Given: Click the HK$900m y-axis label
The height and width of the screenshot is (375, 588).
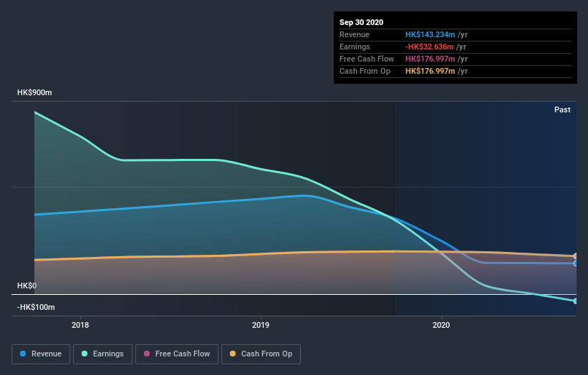Looking at the screenshot, I should click(34, 92).
